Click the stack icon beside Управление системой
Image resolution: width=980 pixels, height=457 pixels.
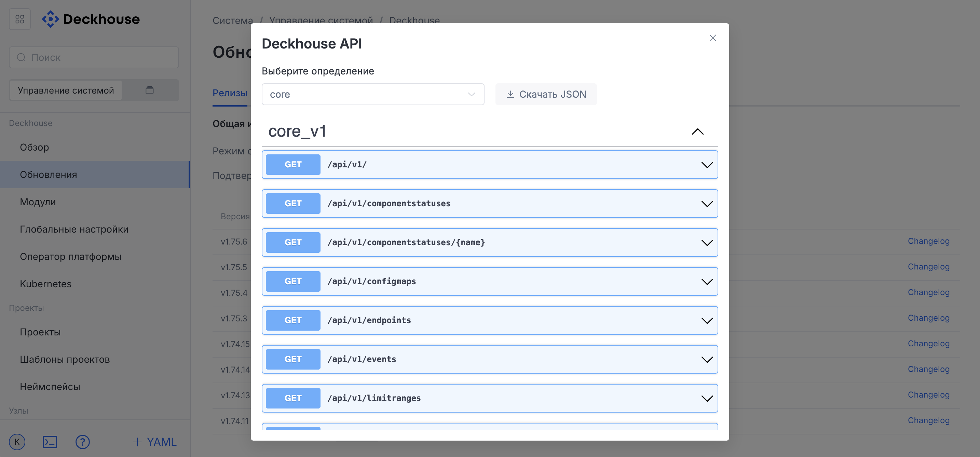[x=150, y=90]
